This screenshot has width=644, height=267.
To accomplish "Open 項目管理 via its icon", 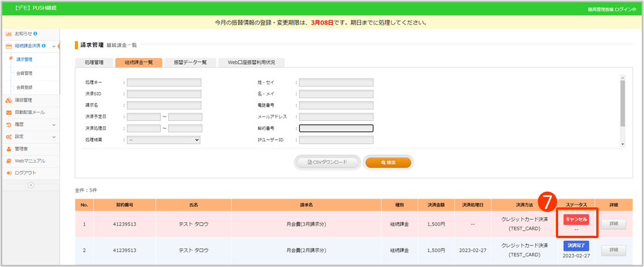I will [x=9, y=100].
